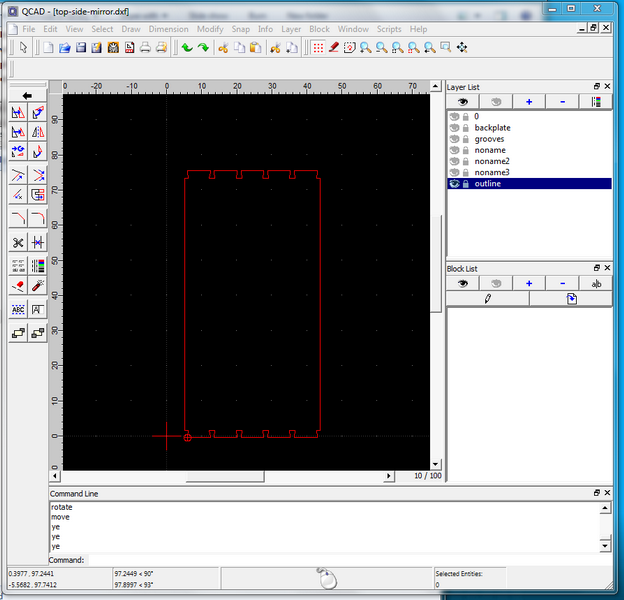Select the Scale tool

18,132
